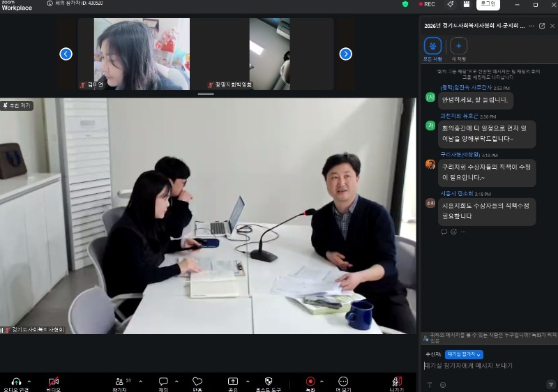Click the red REC recording indicator

tap(427, 4)
